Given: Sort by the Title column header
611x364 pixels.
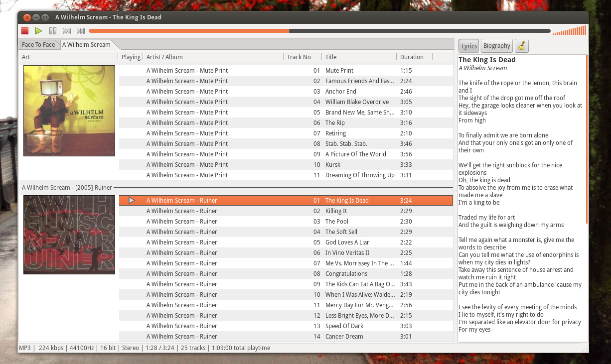Looking at the screenshot, I should coord(359,57).
